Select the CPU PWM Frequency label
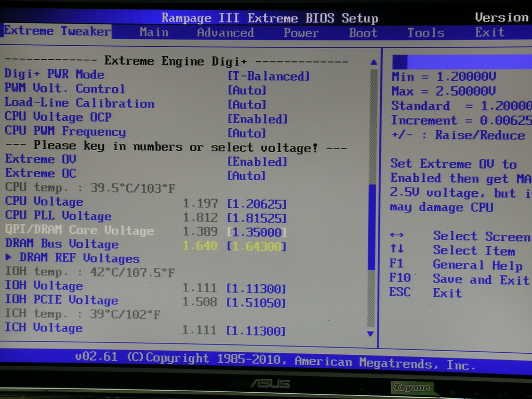532x399 pixels. 65,131
